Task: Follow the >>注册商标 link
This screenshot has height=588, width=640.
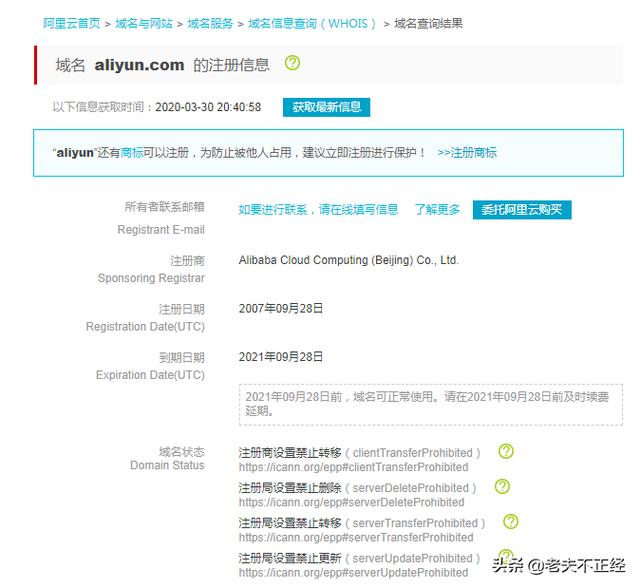Action: pyautogui.click(x=467, y=153)
